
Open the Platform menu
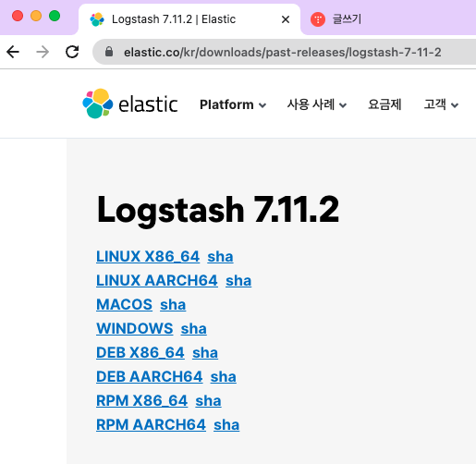[x=233, y=104]
